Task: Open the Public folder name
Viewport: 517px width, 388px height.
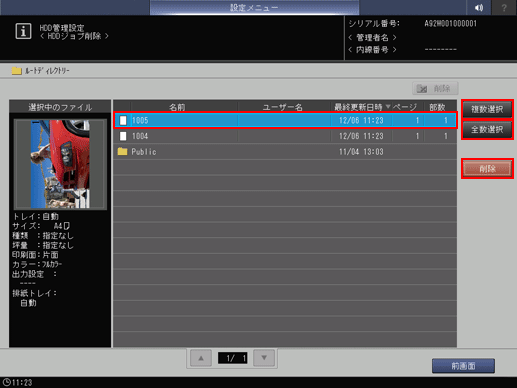Action: (144, 152)
